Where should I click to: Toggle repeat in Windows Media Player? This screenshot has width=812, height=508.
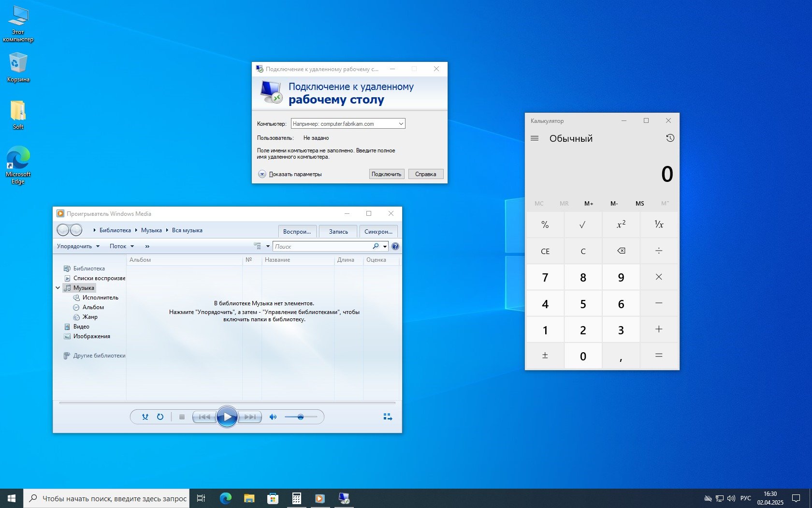(x=160, y=417)
